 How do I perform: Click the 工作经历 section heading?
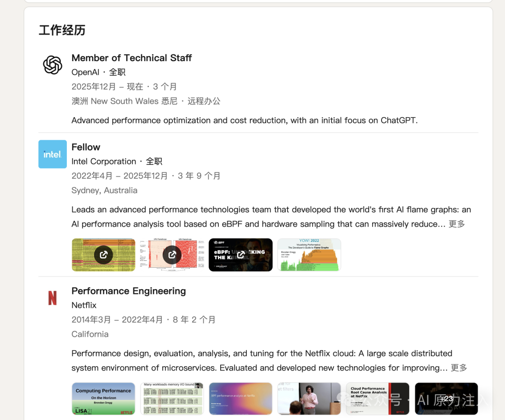62,30
